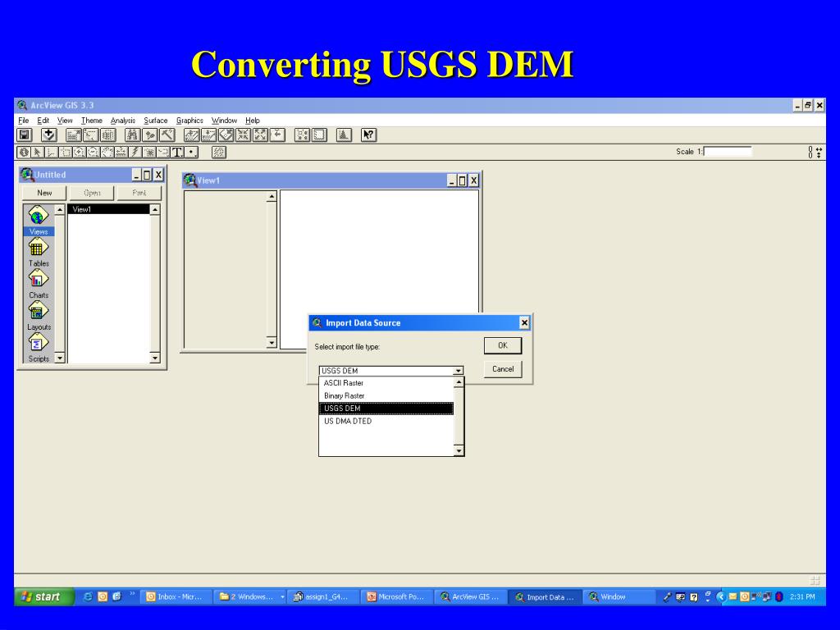This screenshot has height=630, width=840.
Task: Open the Query Builder hammer icon
Action: [167, 135]
